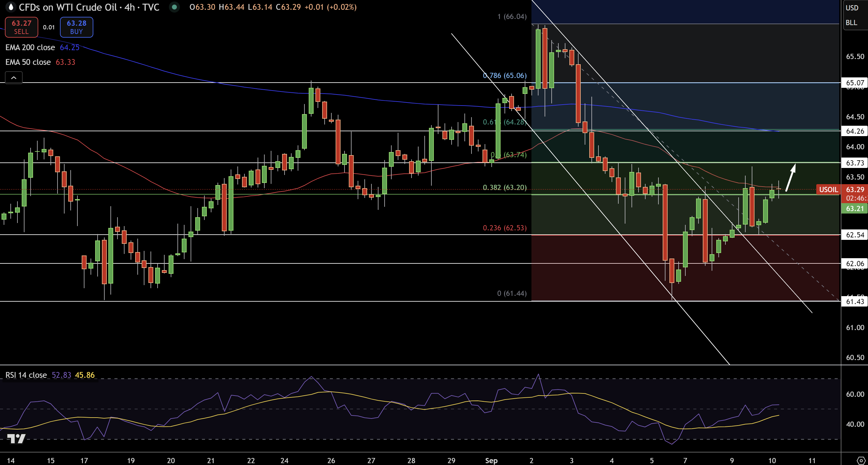
Task: Click the 60.00 RSI axis label
Action: 855,394
